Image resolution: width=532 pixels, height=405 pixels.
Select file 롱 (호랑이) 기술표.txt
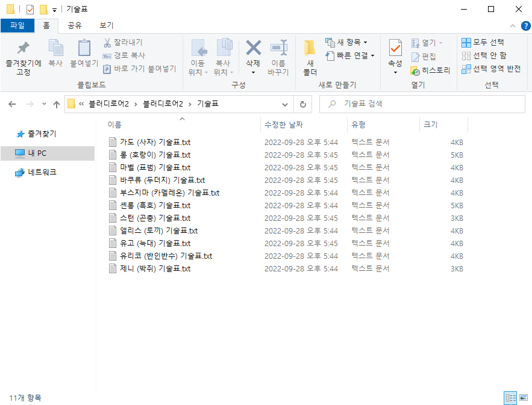155,155
